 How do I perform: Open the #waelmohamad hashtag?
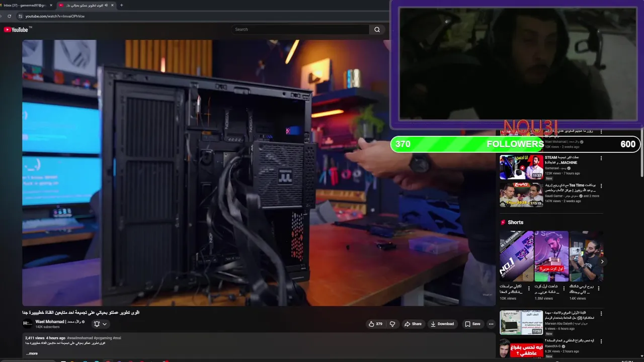click(79, 338)
